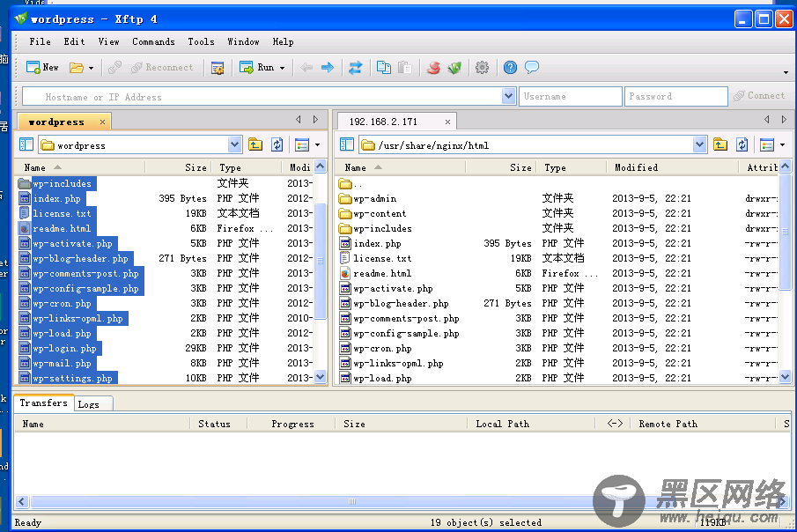Open the dropdown arrow beside the Open folder icon
The height and width of the screenshot is (532, 797).
tap(91, 68)
